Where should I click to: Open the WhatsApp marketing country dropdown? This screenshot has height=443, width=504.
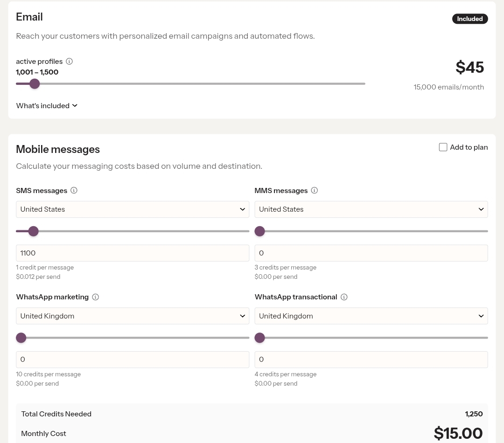tap(133, 316)
